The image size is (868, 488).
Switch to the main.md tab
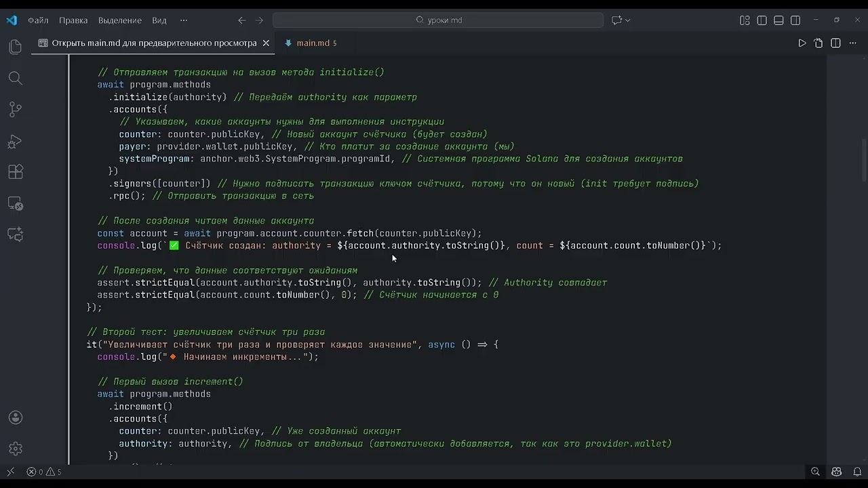click(x=313, y=43)
